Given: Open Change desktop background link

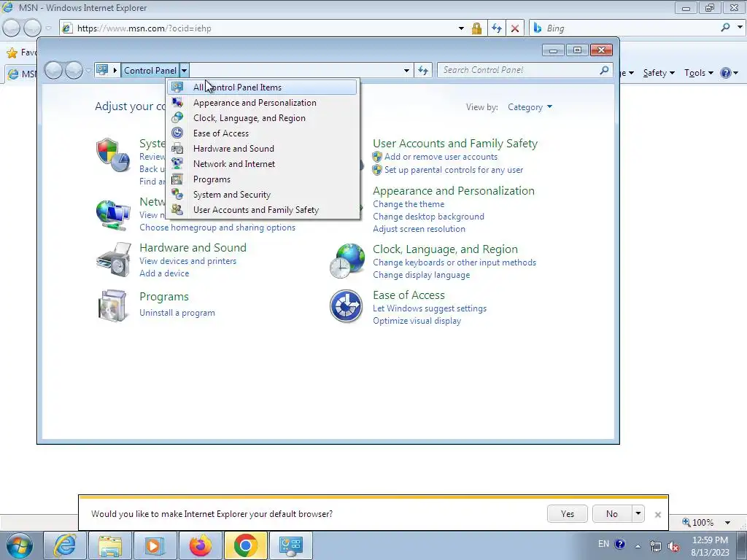Looking at the screenshot, I should [x=429, y=216].
